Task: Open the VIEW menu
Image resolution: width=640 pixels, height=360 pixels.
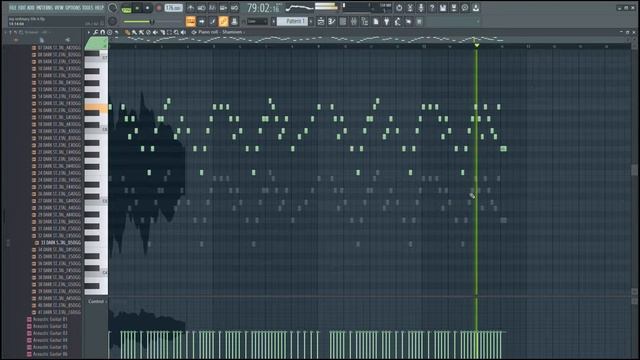Action: click(x=60, y=8)
